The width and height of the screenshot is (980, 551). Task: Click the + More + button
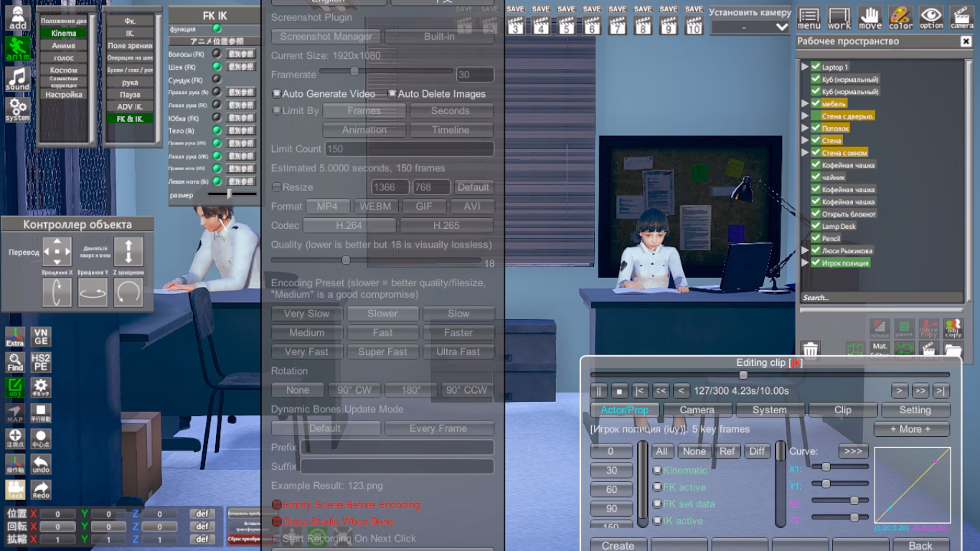(x=911, y=429)
